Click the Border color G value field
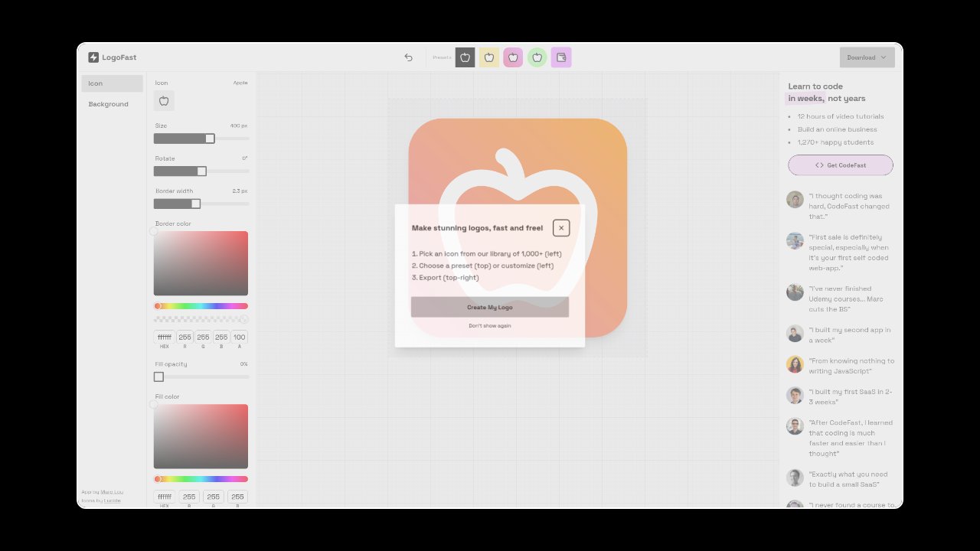Viewport: 980px width, 551px height. click(203, 337)
